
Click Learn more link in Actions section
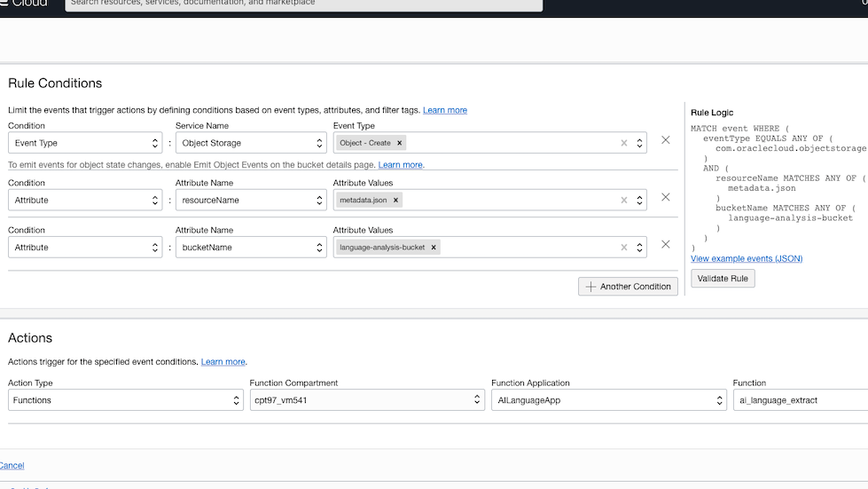[223, 362]
